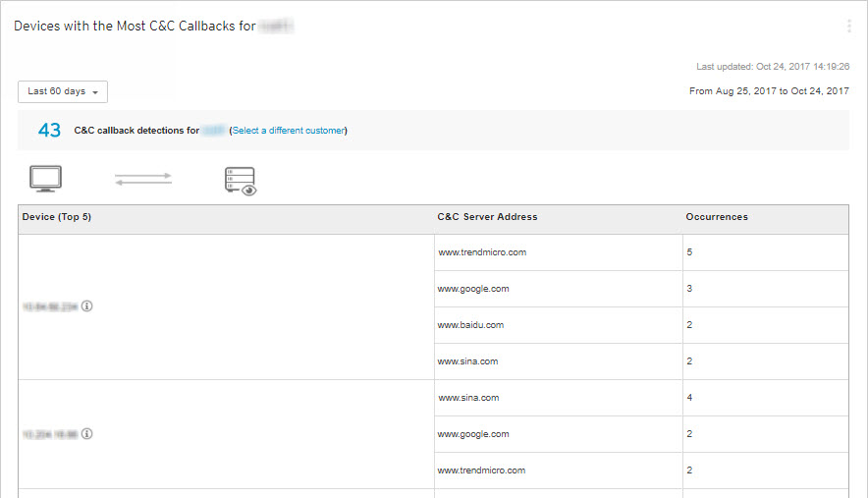Image resolution: width=868 pixels, height=498 pixels.
Task: Select www.google.com row with 3 occurrences
Action: (473, 289)
